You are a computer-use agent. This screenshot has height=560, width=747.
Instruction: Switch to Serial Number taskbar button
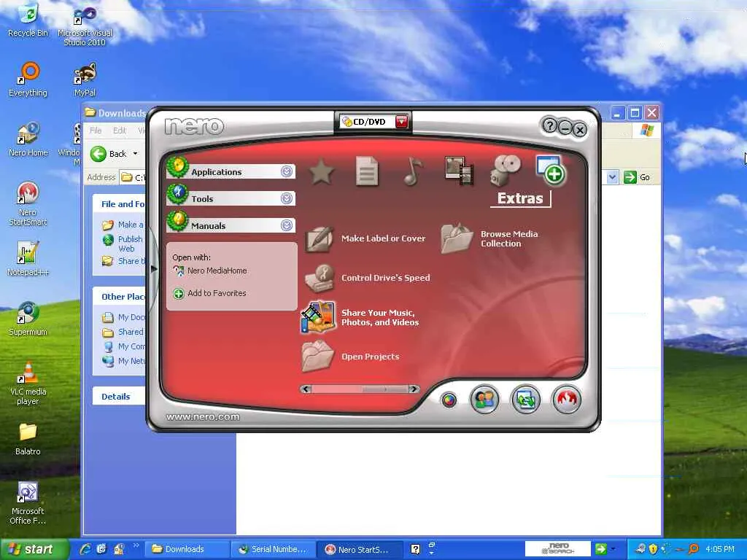point(273,549)
